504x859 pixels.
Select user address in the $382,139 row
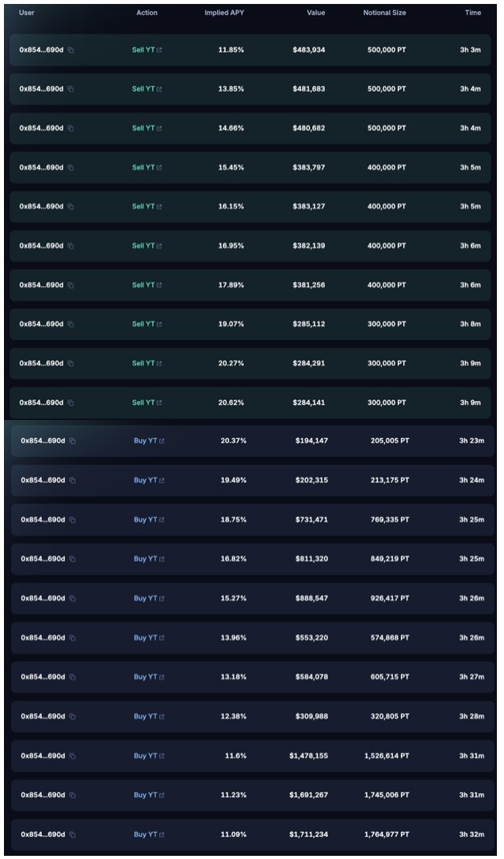42,246
